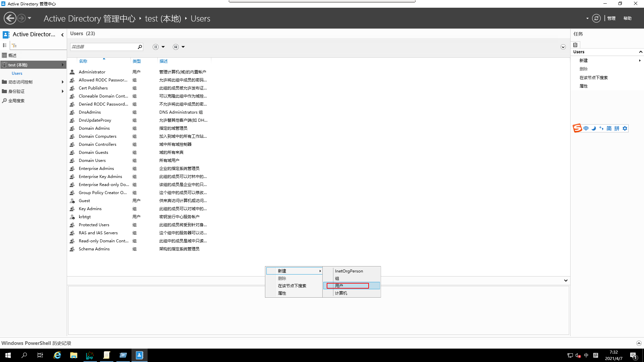
Task: Open the view options dropdown arrow
Action: tap(164, 47)
